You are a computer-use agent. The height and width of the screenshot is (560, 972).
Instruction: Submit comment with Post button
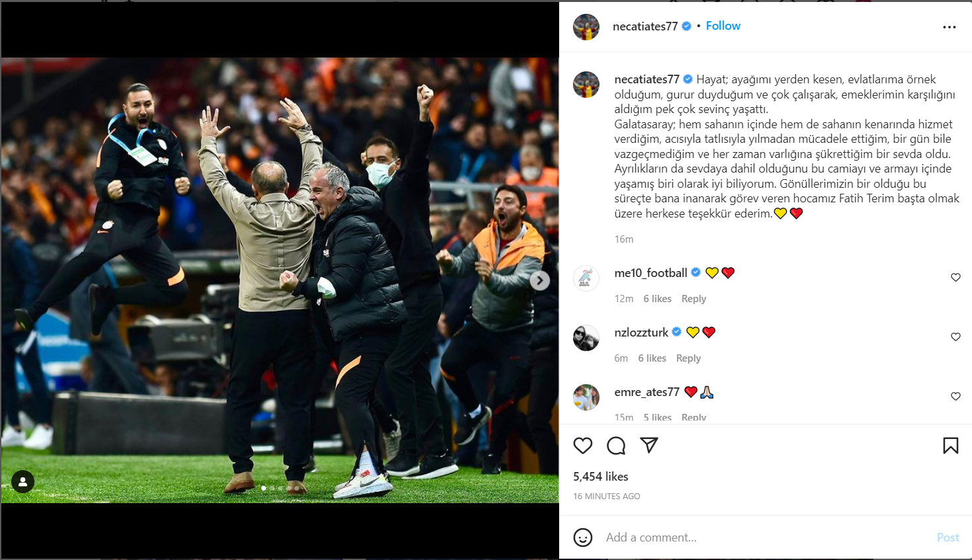click(948, 538)
